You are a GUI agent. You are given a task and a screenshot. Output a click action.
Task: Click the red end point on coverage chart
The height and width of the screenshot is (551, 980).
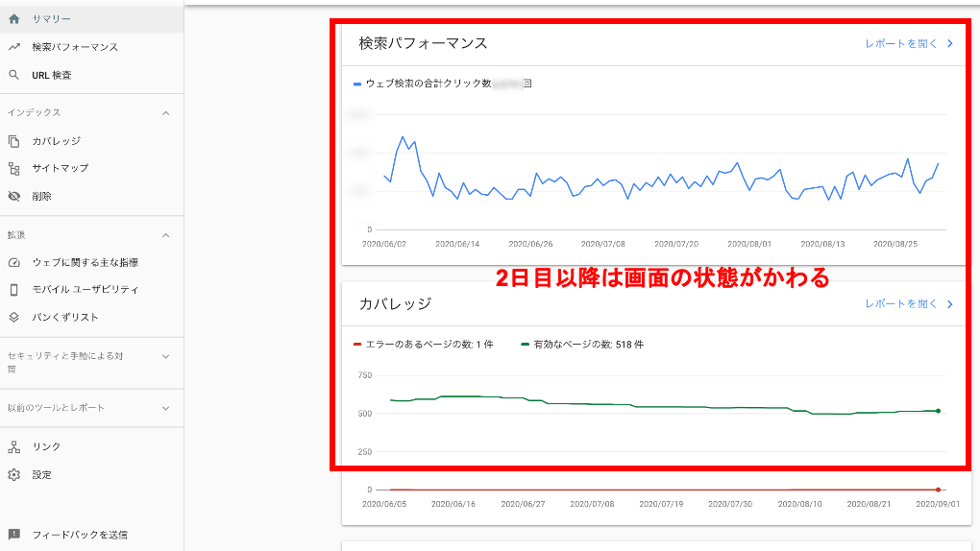(938, 490)
